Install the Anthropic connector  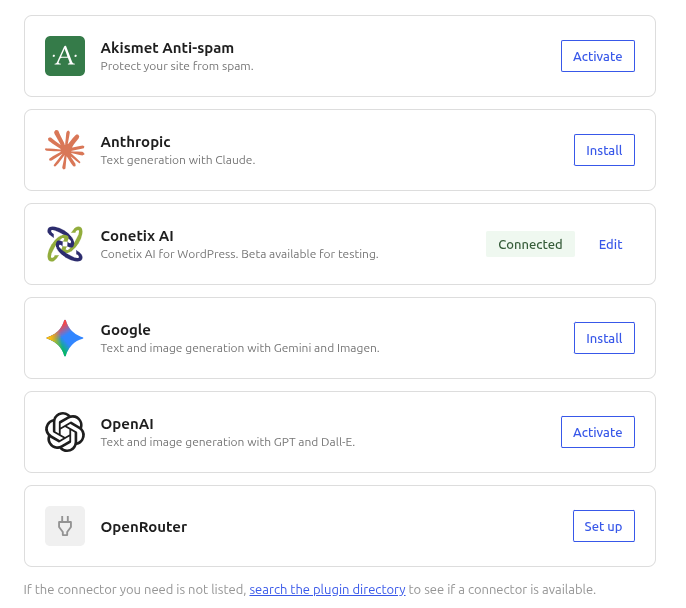pos(604,150)
